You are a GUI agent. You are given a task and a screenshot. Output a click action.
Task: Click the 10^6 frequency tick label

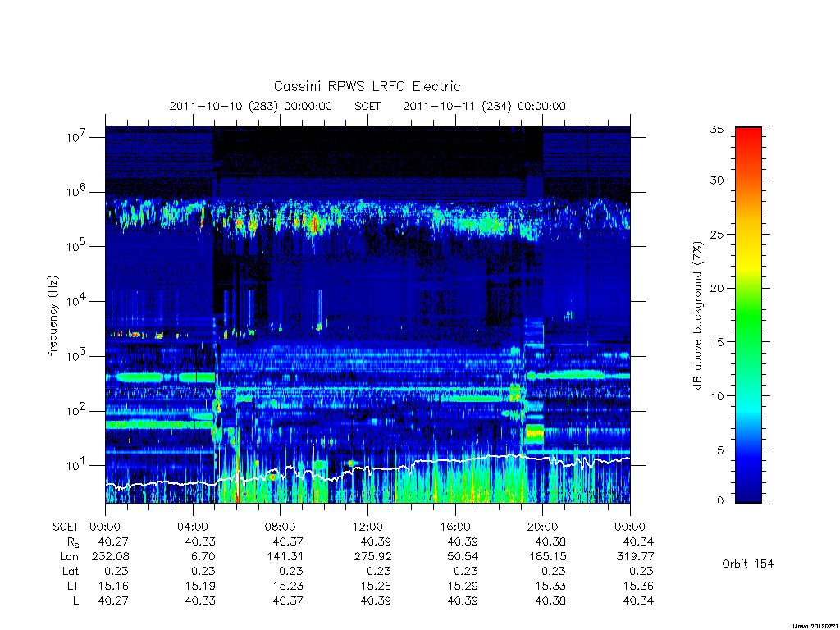78,191
